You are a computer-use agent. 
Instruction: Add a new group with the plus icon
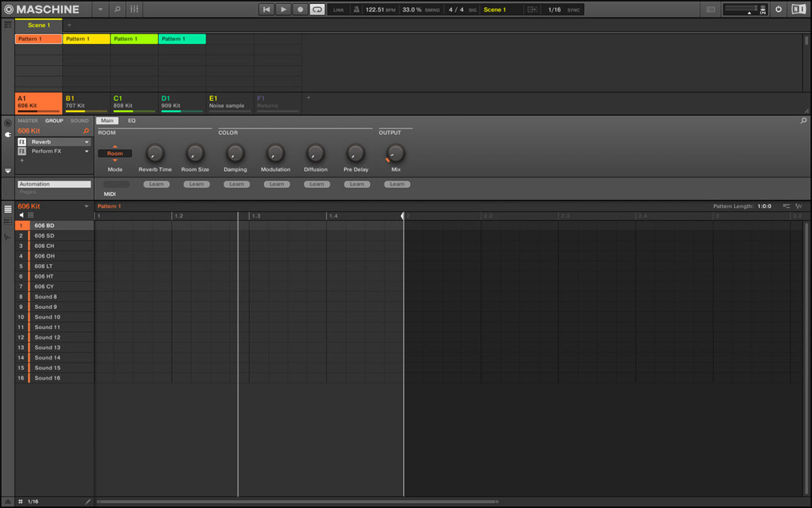coord(309,98)
